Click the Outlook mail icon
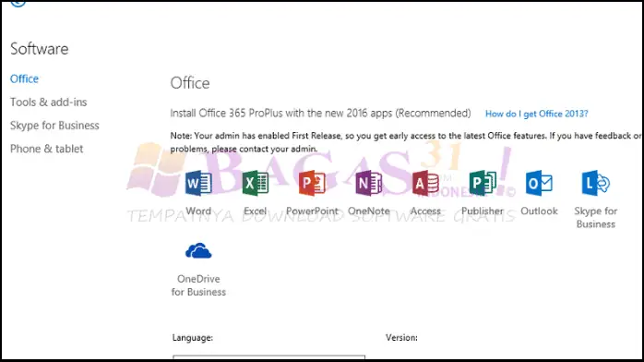The width and height of the screenshot is (644, 362). click(539, 183)
